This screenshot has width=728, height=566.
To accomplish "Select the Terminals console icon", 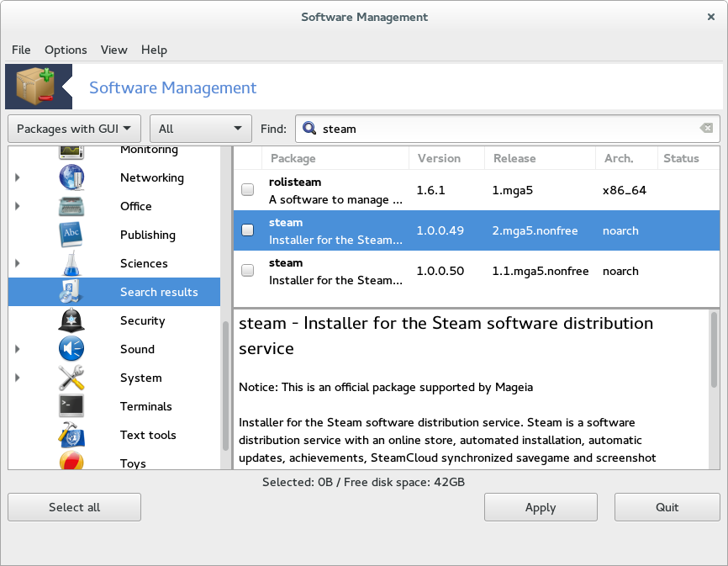I will coord(71,406).
